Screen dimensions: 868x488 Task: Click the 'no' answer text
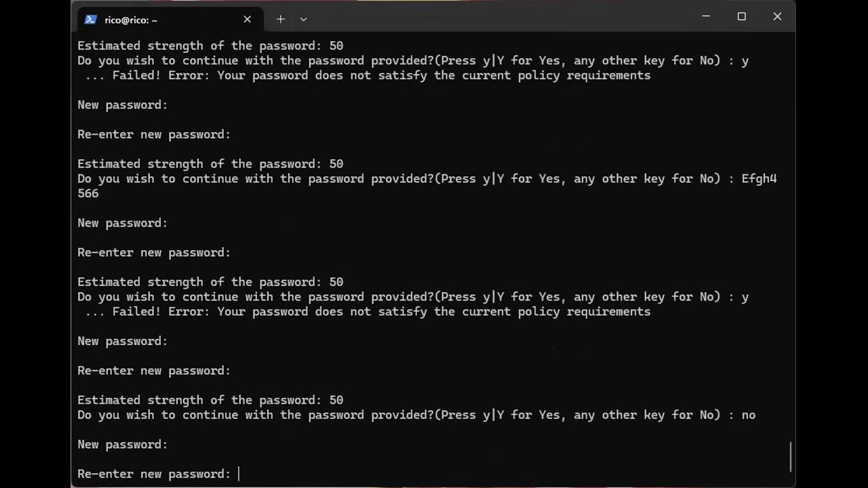coord(749,415)
